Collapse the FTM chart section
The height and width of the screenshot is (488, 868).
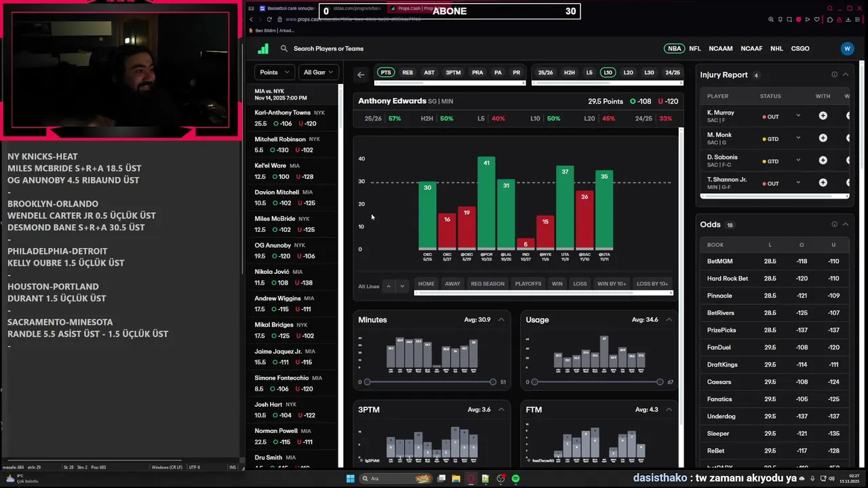click(x=669, y=409)
